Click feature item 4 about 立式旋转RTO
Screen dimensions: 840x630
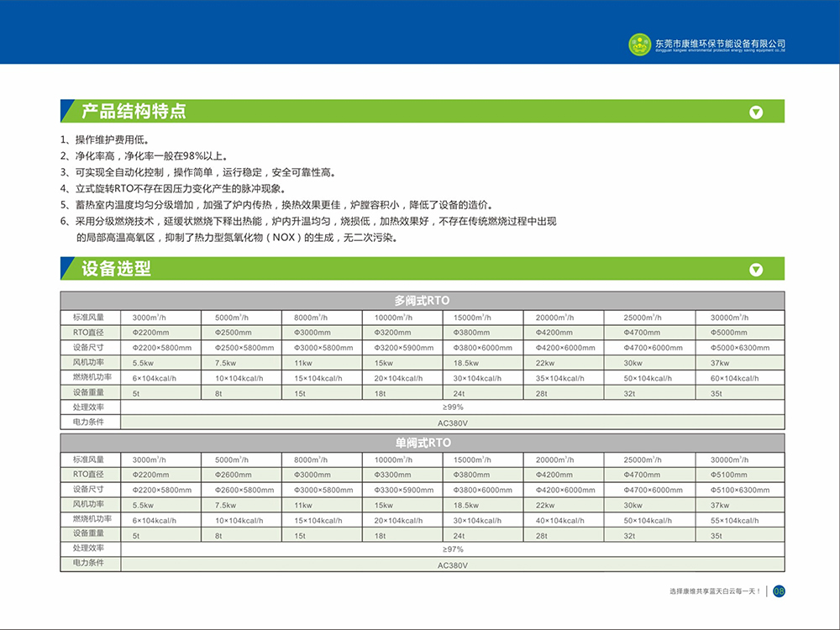[x=177, y=189]
